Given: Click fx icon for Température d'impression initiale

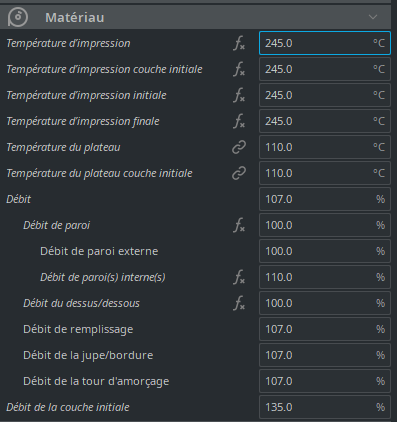Looking at the screenshot, I should point(239,95).
